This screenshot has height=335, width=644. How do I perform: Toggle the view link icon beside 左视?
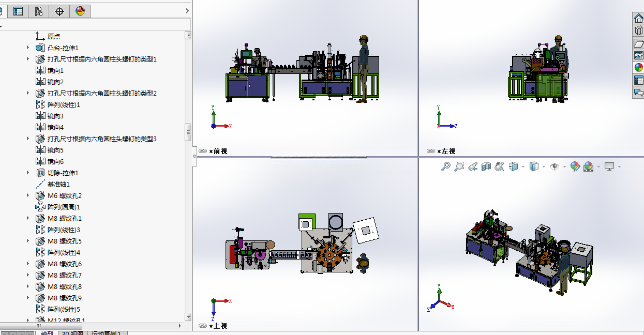(431, 151)
